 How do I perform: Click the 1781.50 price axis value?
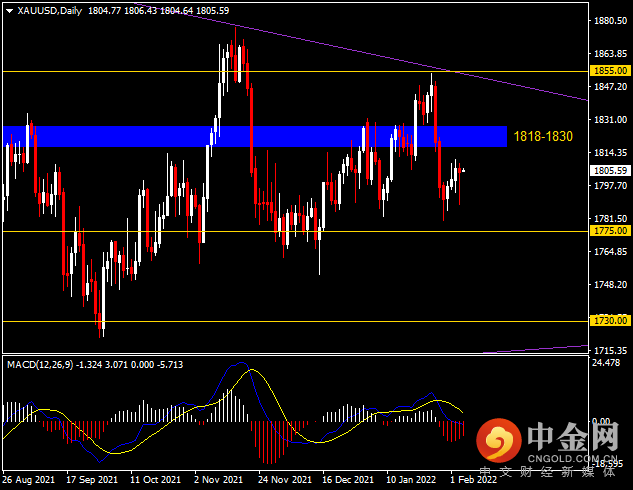[610, 218]
